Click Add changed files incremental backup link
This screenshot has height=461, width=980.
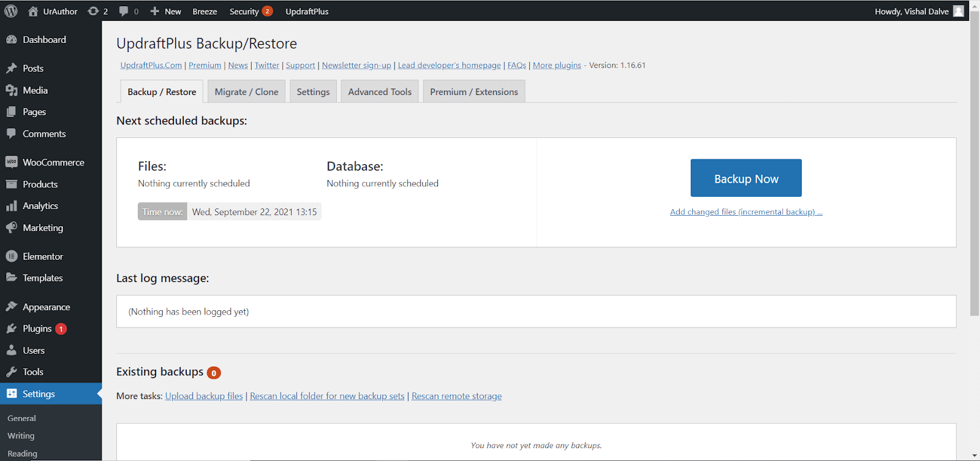[746, 212]
